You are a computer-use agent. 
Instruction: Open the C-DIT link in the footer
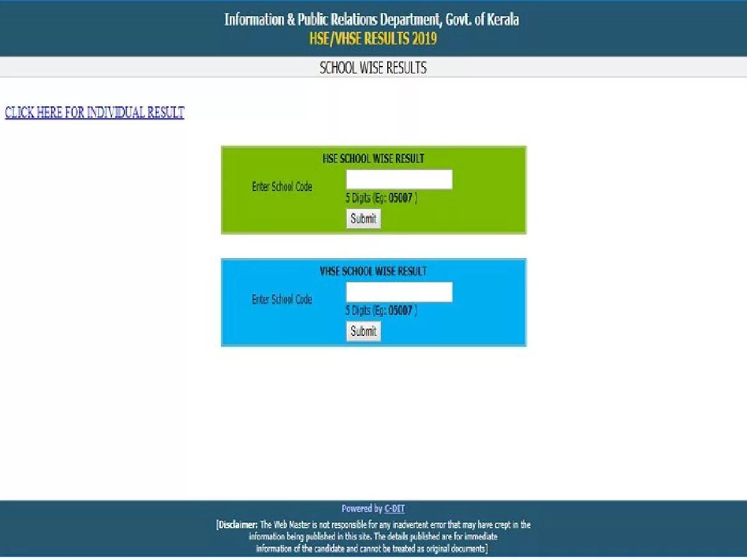point(395,509)
